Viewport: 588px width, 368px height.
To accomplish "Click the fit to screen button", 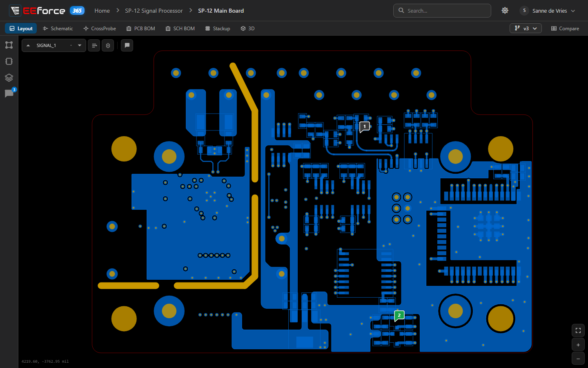I will coord(578,331).
